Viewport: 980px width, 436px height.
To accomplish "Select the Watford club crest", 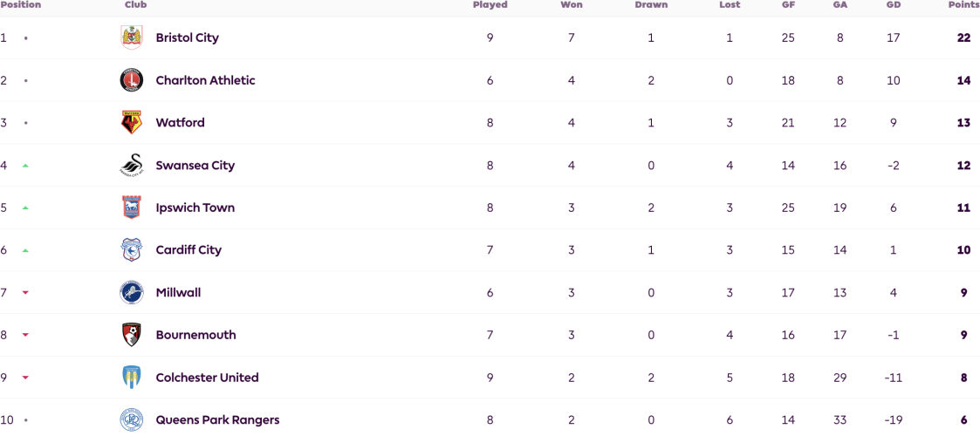I will pyautogui.click(x=131, y=122).
